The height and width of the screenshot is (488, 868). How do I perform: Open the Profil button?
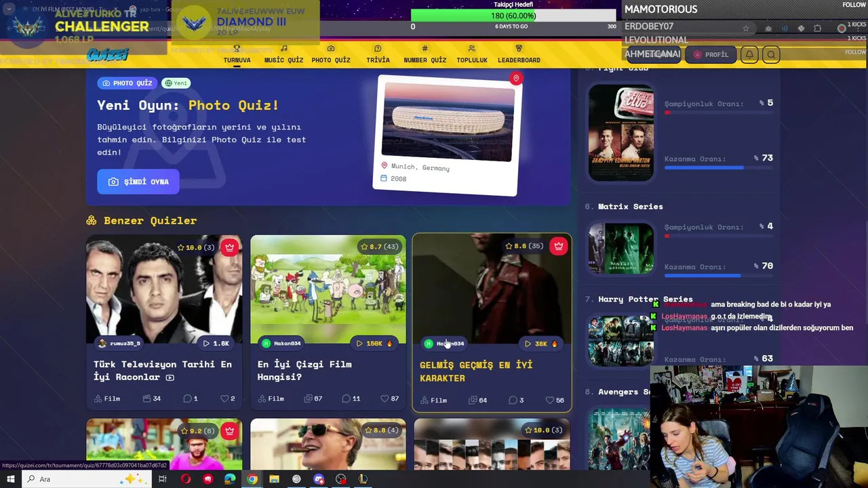[710, 54]
